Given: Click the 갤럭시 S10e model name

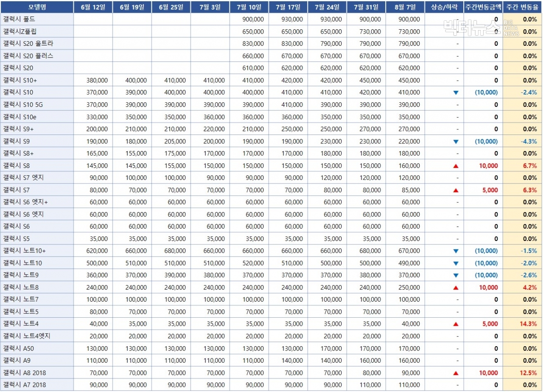Looking at the screenshot, I should 20,117.
